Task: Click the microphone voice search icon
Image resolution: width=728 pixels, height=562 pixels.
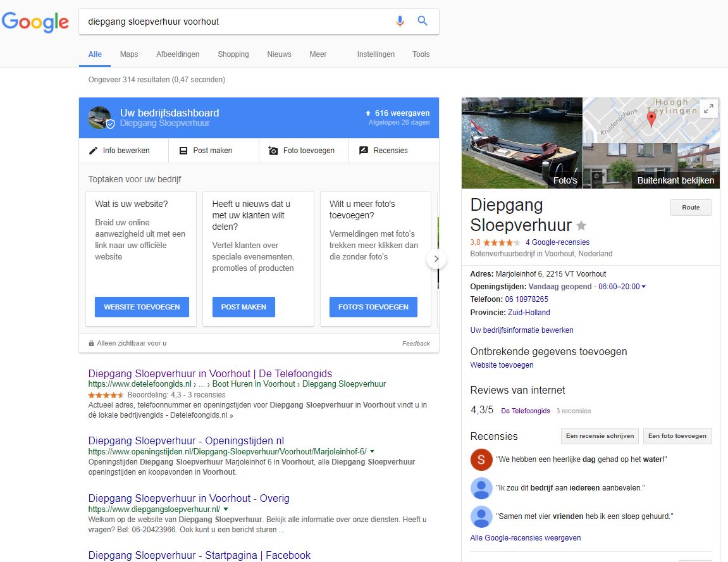Action: [400, 21]
